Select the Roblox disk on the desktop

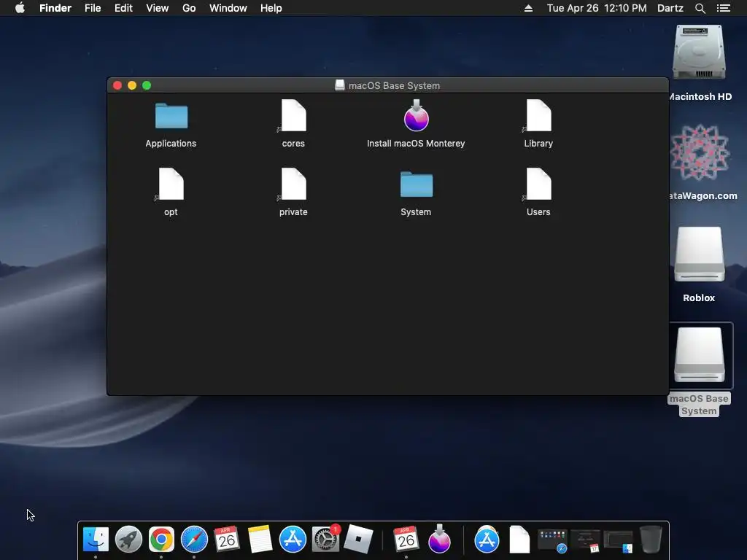pos(699,254)
